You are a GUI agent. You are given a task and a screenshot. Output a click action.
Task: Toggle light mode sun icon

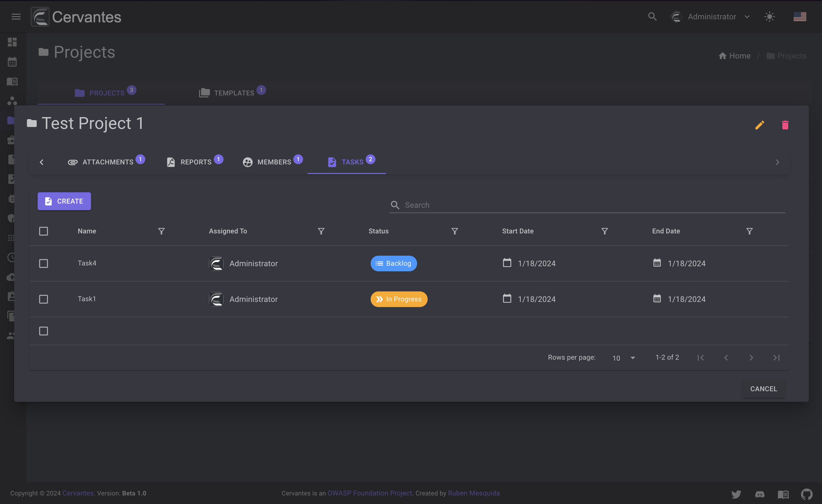pos(769,17)
